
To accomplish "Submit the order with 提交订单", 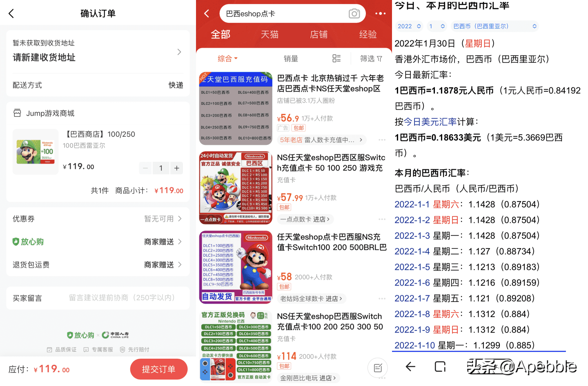I will pos(158,369).
